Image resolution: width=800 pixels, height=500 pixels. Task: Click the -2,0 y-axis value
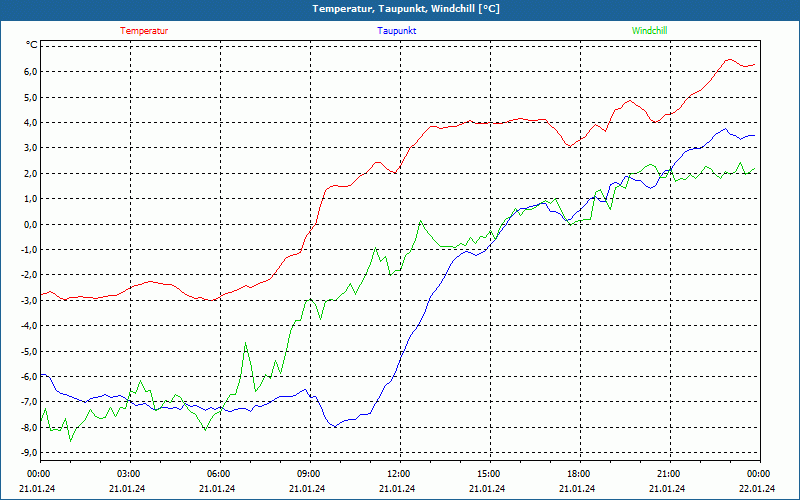[29, 275]
